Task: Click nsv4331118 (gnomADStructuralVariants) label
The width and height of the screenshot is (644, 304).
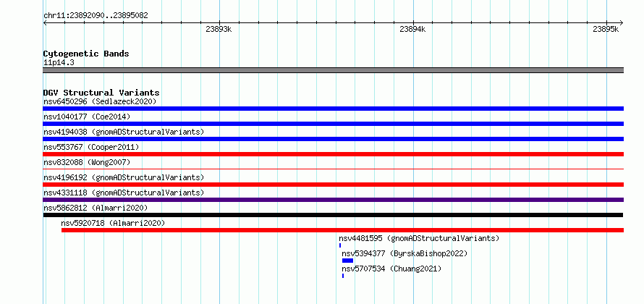Action: pyautogui.click(x=124, y=193)
